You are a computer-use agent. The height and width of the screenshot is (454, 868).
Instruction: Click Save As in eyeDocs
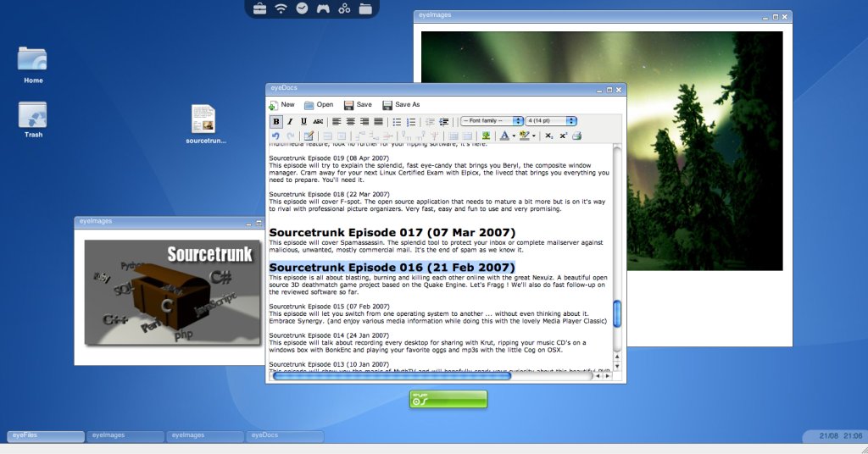pos(401,104)
